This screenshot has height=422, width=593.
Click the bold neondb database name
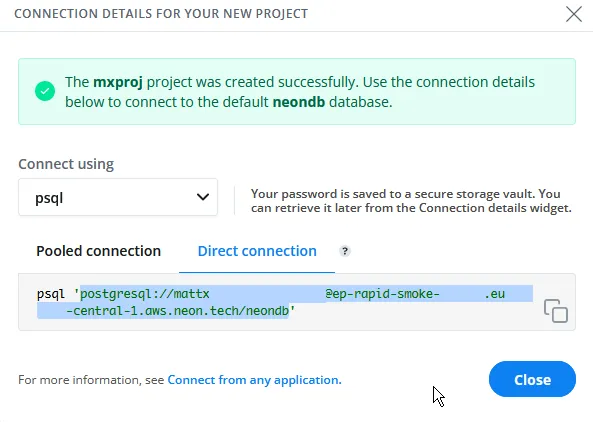pos(299,102)
